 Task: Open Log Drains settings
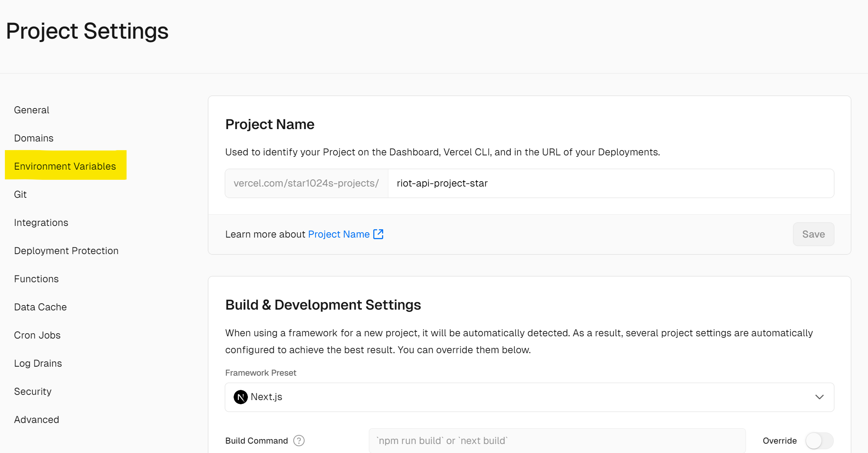click(x=38, y=363)
